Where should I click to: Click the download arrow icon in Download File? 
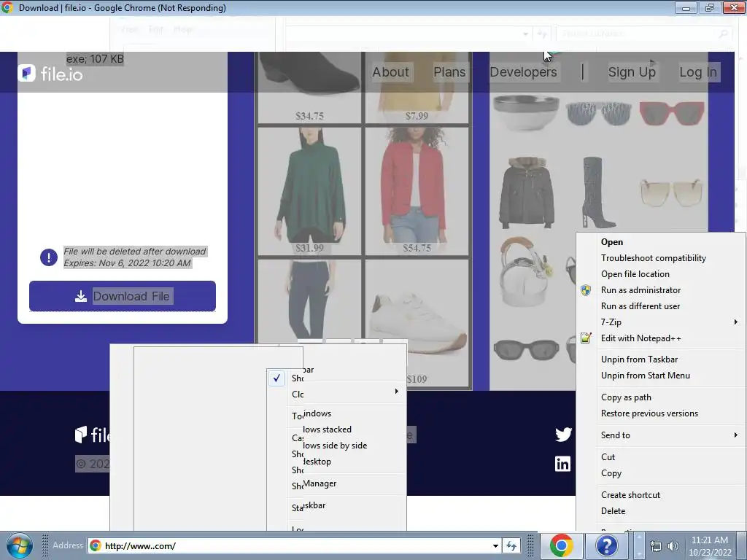[x=81, y=296]
